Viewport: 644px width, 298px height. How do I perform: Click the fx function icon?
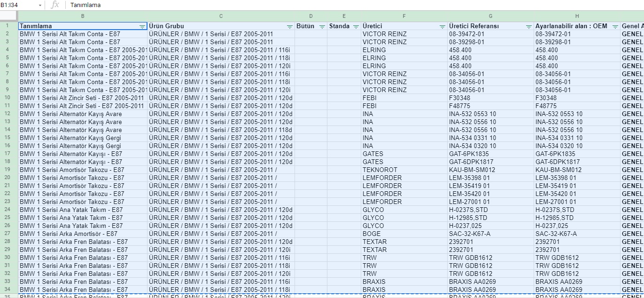pyautogui.click(x=55, y=5)
